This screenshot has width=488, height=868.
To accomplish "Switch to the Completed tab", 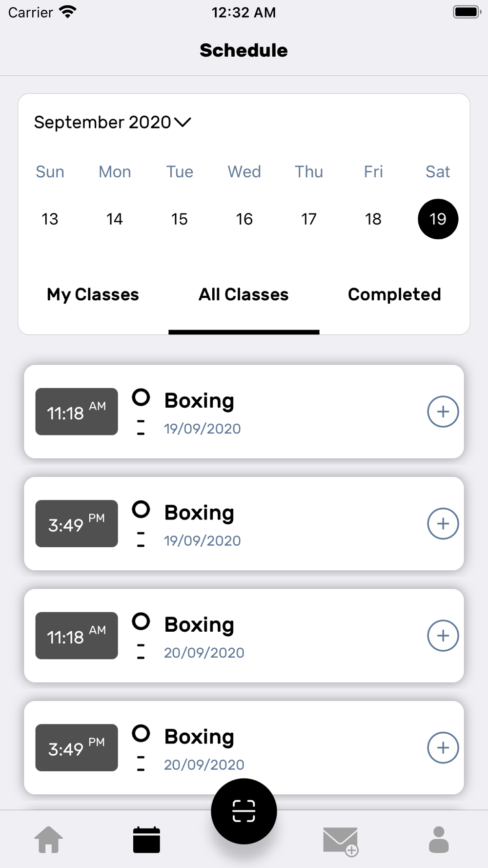I will tap(394, 294).
